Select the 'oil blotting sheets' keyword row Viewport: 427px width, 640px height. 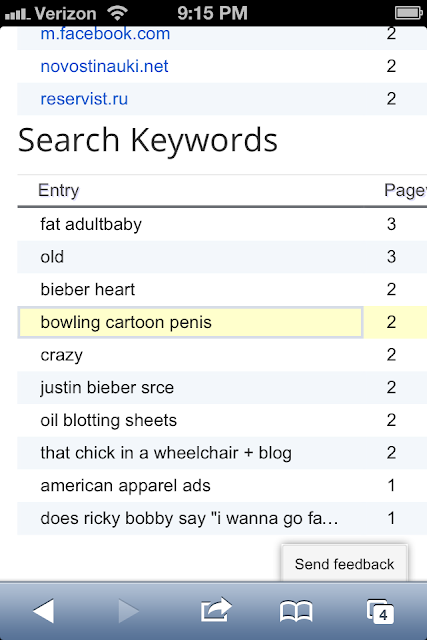222,420
